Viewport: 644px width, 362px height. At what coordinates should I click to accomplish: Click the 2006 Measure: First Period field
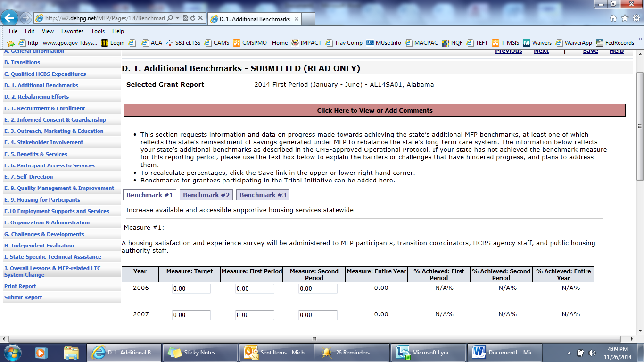(255, 288)
